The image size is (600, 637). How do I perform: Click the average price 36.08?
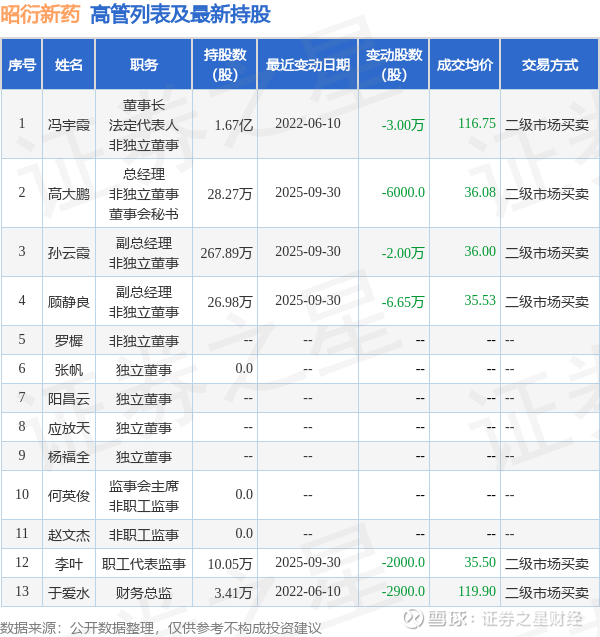point(480,192)
